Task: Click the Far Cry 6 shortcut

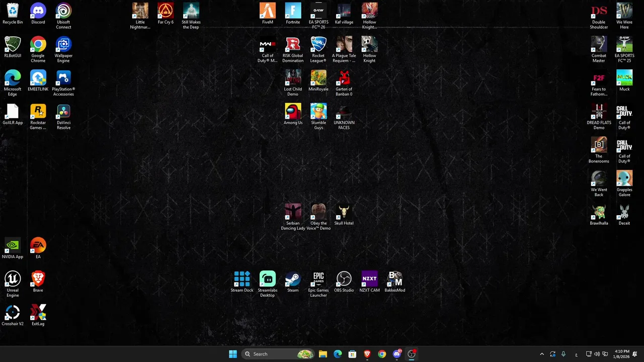Action: pos(166,14)
